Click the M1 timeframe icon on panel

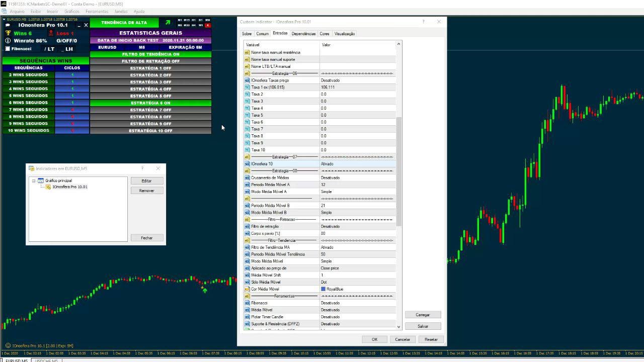(180, 20)
